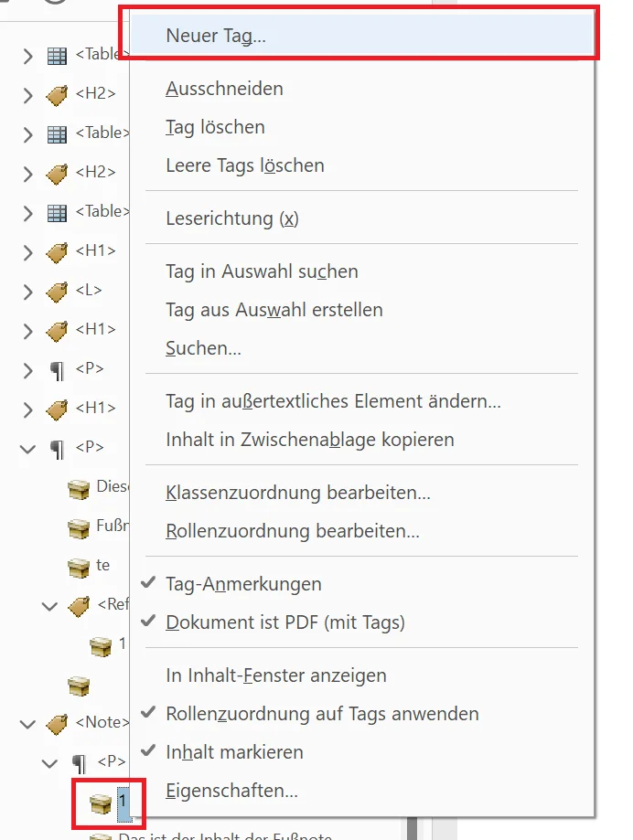
Task: Choose "Neuer Tag..." from the context menu
Action: tap(216, 36)
